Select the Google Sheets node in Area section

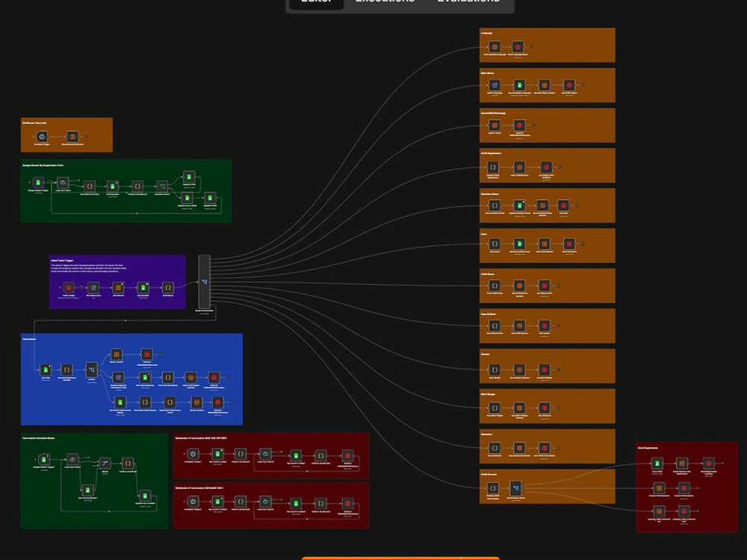[519, 244]
